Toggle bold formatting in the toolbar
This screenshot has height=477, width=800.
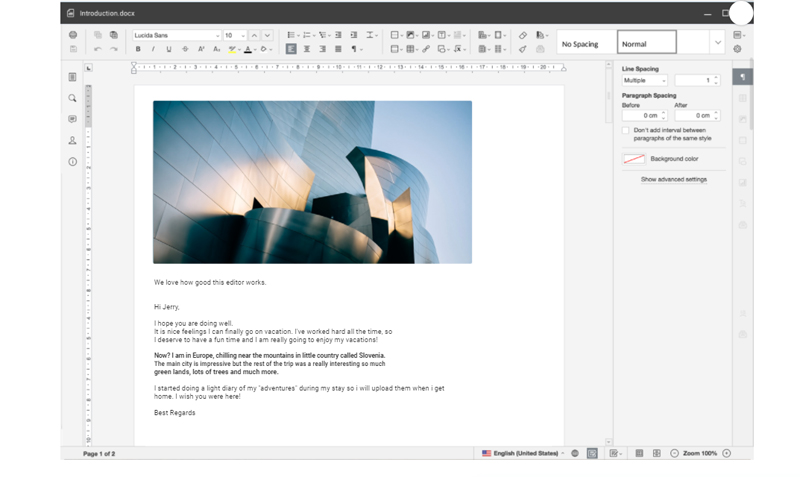138,49
